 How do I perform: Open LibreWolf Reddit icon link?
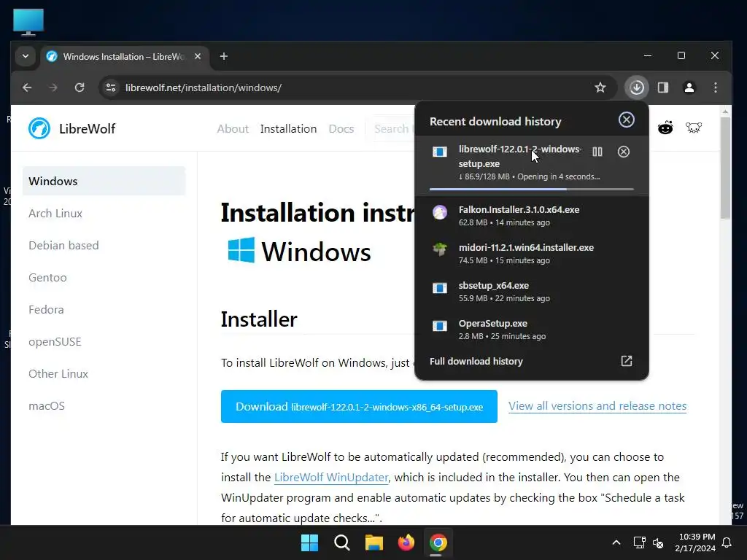click(x=665, y=128)
